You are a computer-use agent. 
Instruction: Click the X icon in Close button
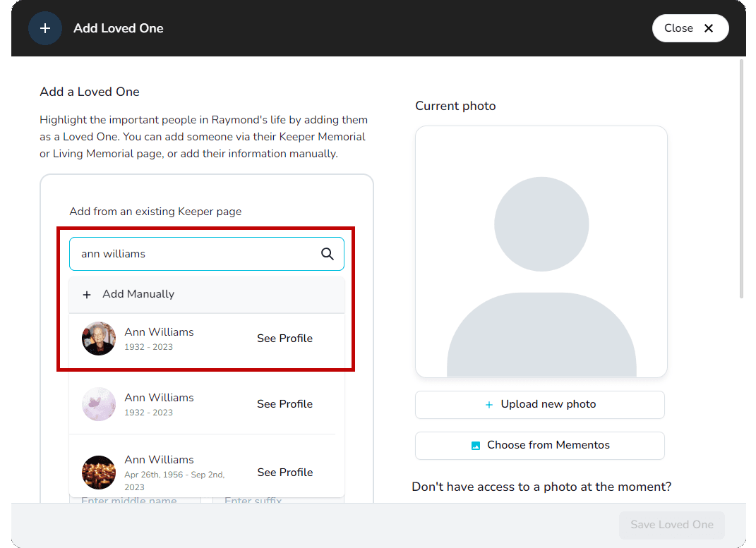click(x=709, y=28)
